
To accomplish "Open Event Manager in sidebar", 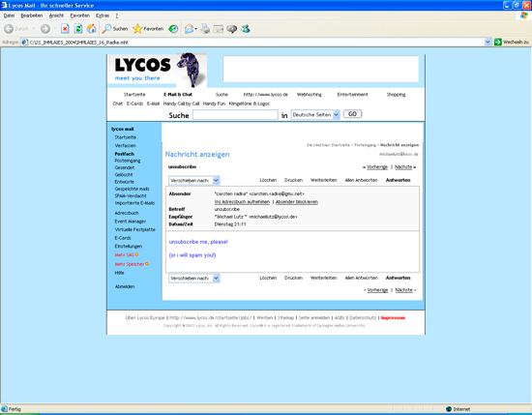I will click(x=131, y=222).
